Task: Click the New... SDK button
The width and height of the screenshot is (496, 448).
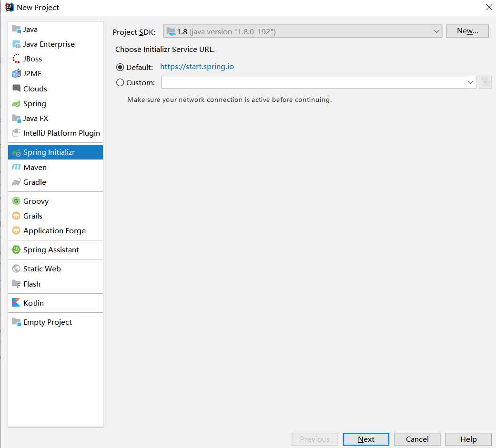Action: click(467, 31)
